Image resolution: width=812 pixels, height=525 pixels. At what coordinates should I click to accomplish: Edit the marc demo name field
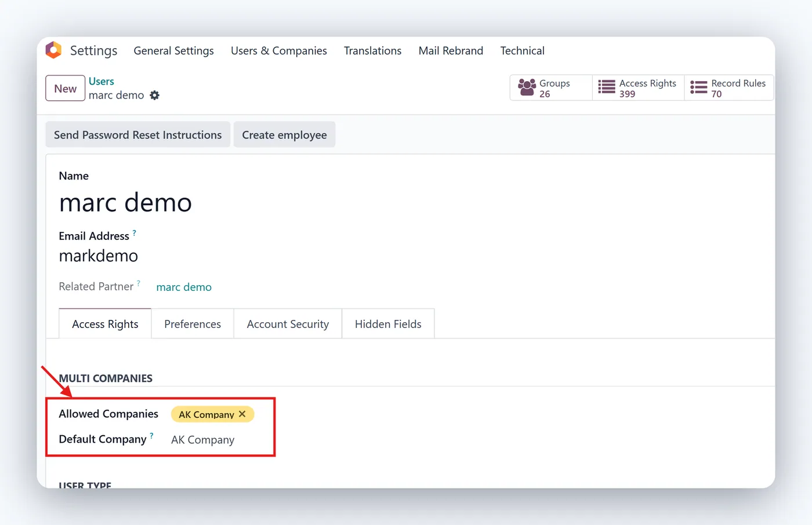pos(125,202)
